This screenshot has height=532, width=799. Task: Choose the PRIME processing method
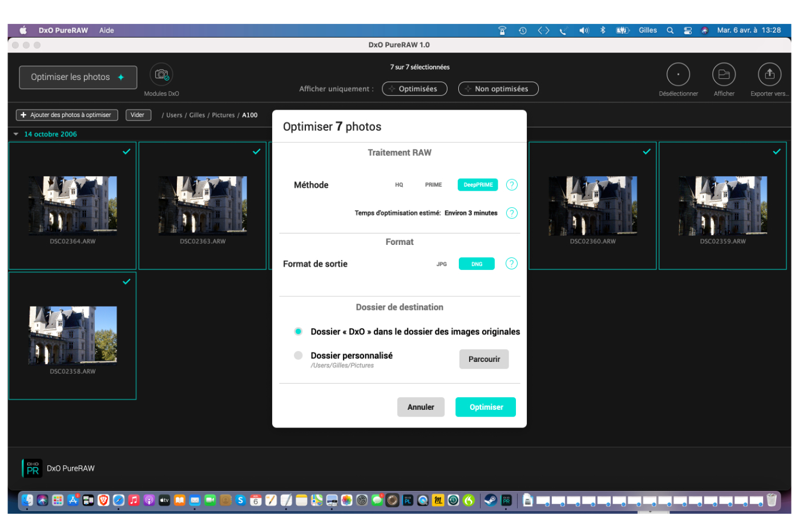coord(433,185)
